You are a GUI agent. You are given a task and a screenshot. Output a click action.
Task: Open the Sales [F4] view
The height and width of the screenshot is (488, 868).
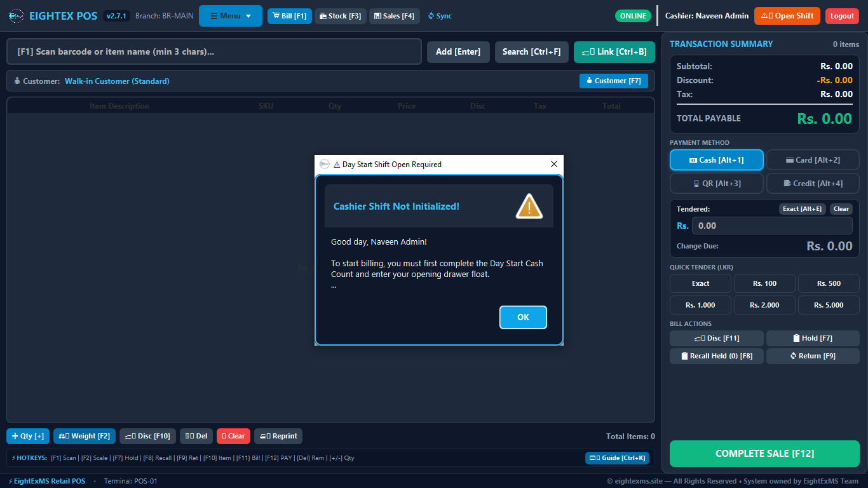coord(395,16)
